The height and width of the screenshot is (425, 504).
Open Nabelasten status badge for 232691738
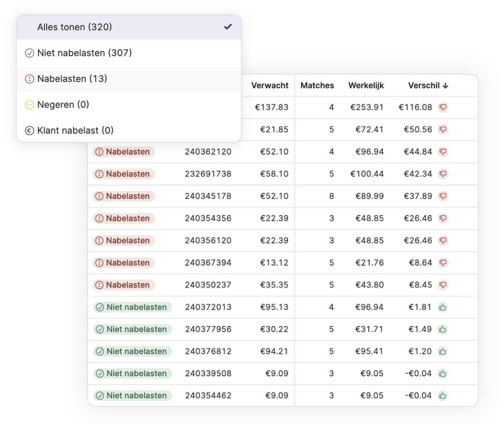coord(124,174)
